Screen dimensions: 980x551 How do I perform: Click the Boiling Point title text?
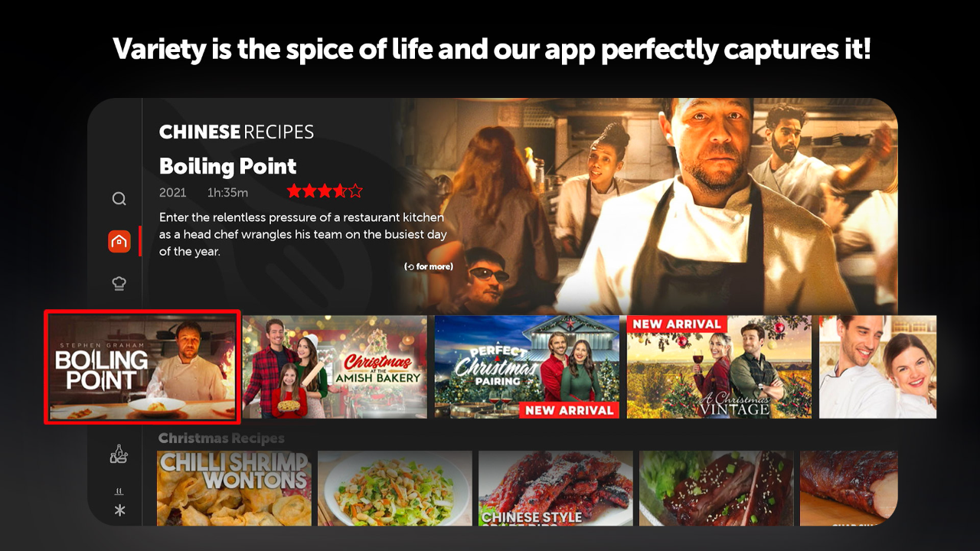tap(227, 166)
